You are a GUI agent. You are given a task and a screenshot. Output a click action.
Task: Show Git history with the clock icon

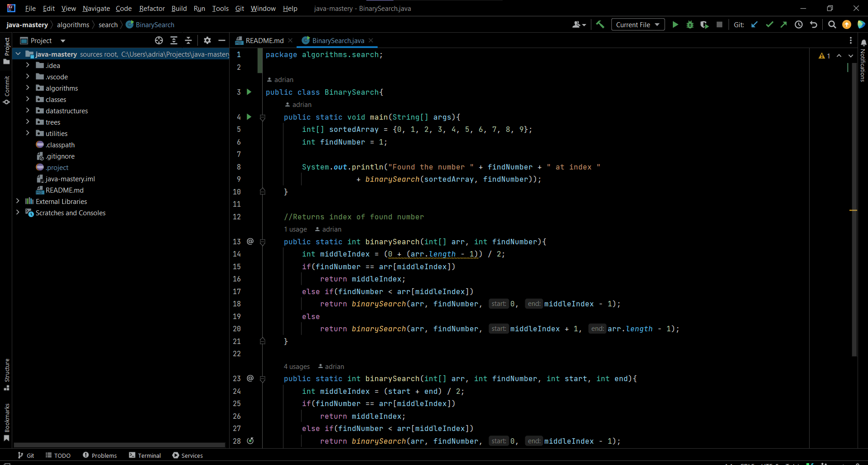click(799, 24)
